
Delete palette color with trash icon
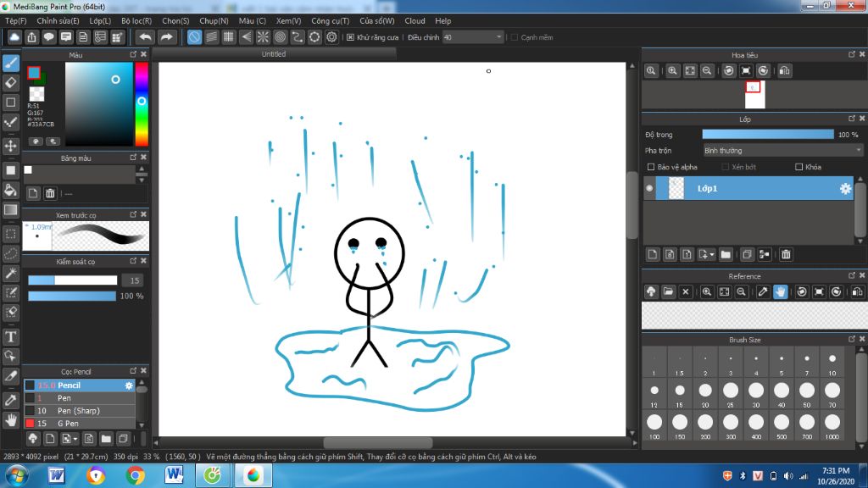(x=50, y=193)
